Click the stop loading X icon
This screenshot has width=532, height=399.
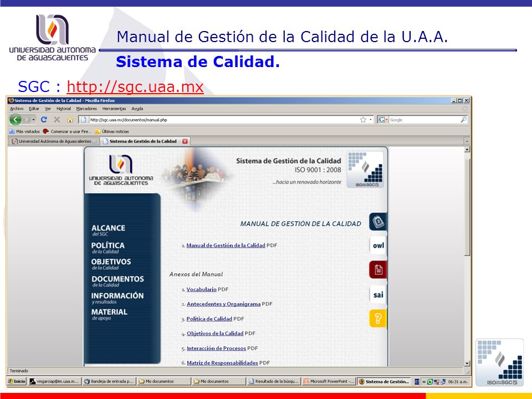pos(57,120)
